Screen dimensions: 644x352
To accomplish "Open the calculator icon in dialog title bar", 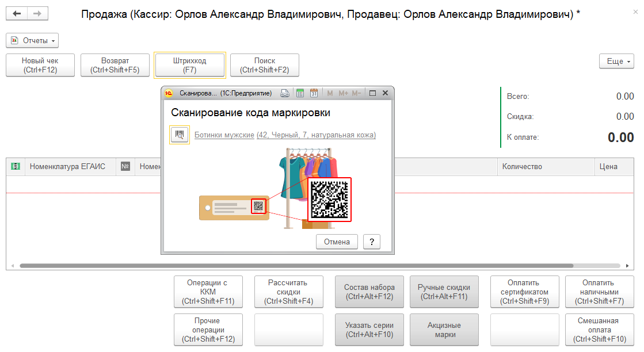I will tap(300, 93).
